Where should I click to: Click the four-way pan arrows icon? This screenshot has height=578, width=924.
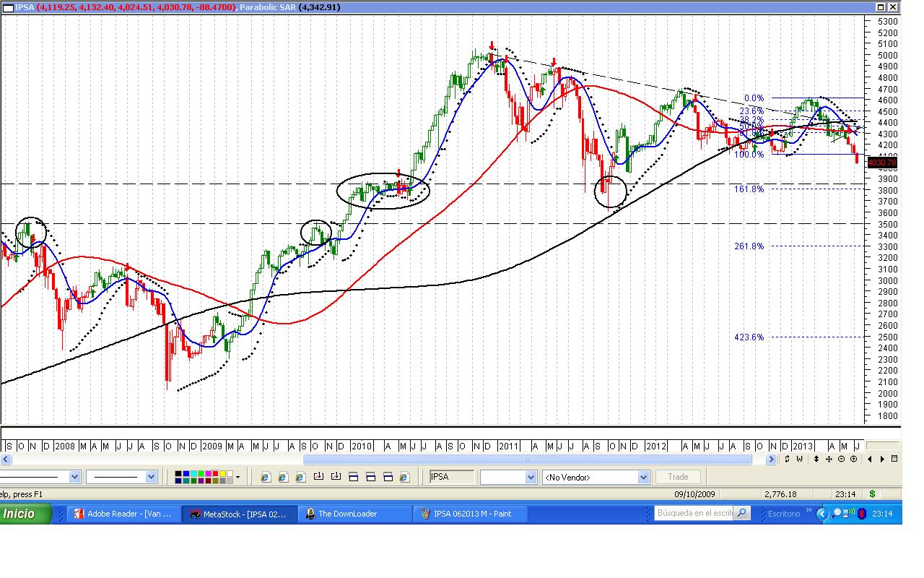[829, 459]
